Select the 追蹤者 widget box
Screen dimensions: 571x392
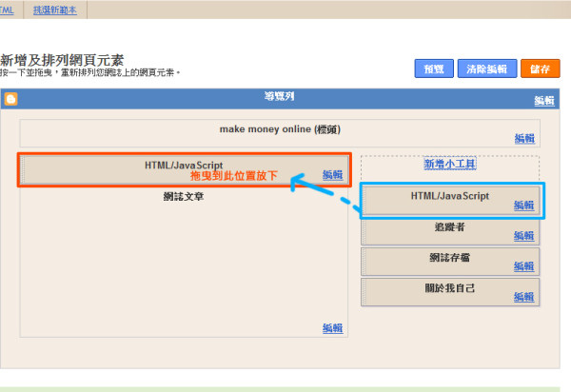[x=450, y=231]
